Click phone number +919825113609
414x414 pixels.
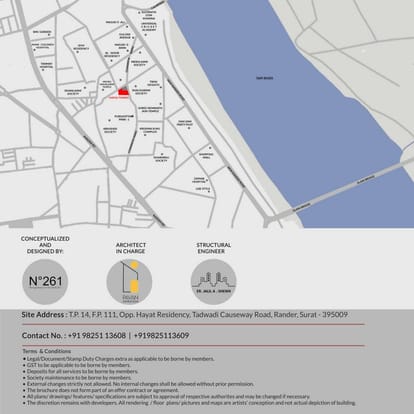[161, 336]
